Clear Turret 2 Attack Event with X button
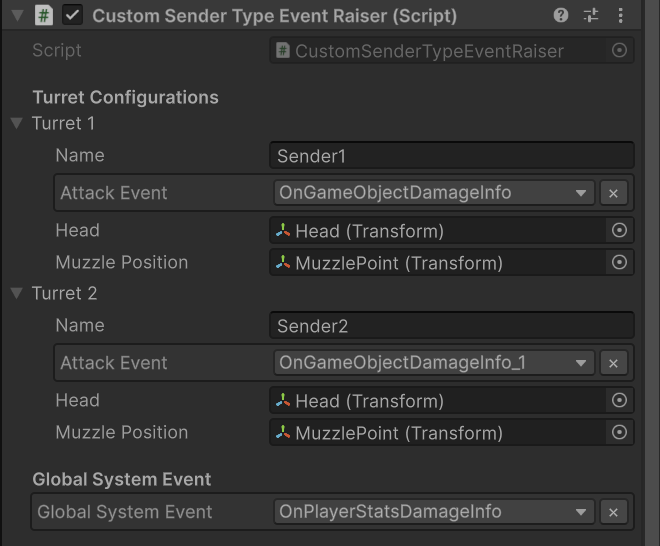660x546 pixels. coord(614,364)
